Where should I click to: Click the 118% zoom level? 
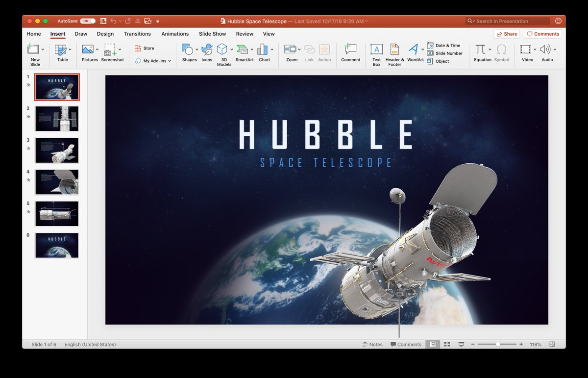point(536,345)
